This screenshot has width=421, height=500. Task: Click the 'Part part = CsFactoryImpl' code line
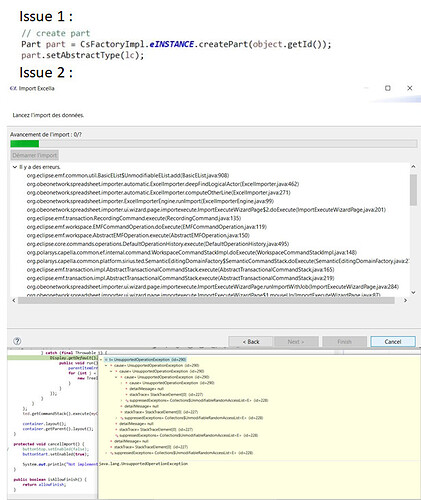pyautogui.click(x=176, y=44)
